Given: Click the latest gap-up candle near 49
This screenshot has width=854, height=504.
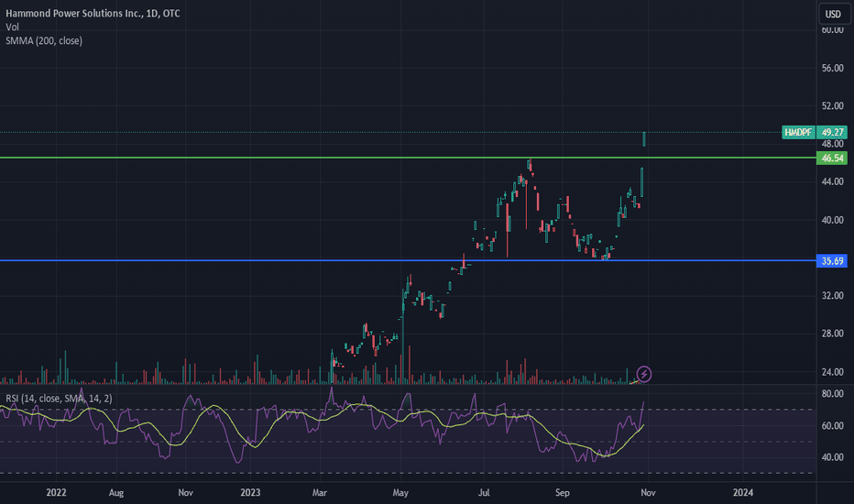Looking at the screenshot, I should click(644, 139).
